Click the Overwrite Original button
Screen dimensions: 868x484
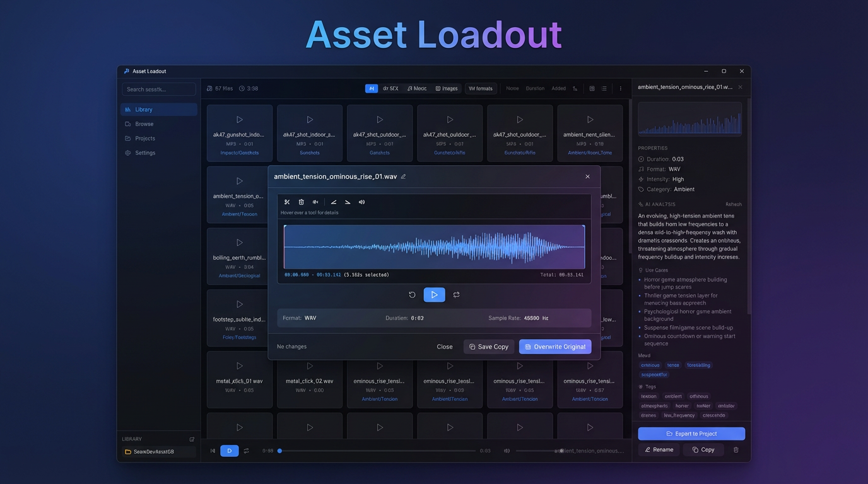555,347
